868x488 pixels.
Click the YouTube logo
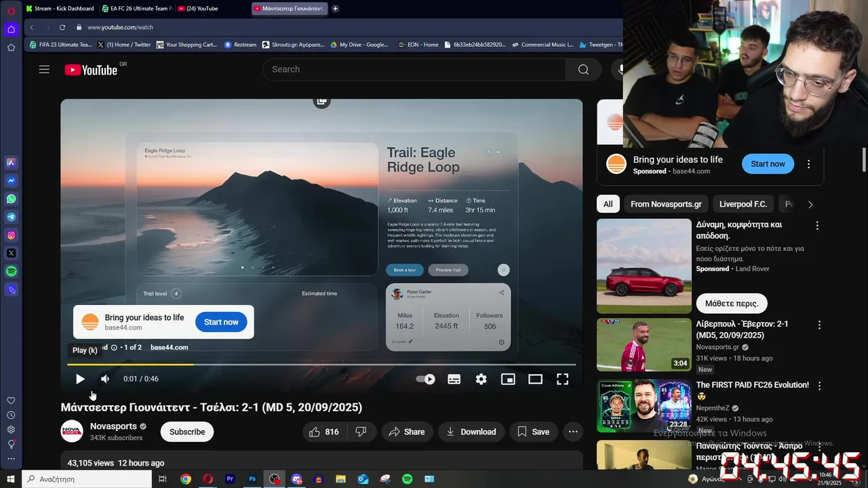click(x=91, y=70)
